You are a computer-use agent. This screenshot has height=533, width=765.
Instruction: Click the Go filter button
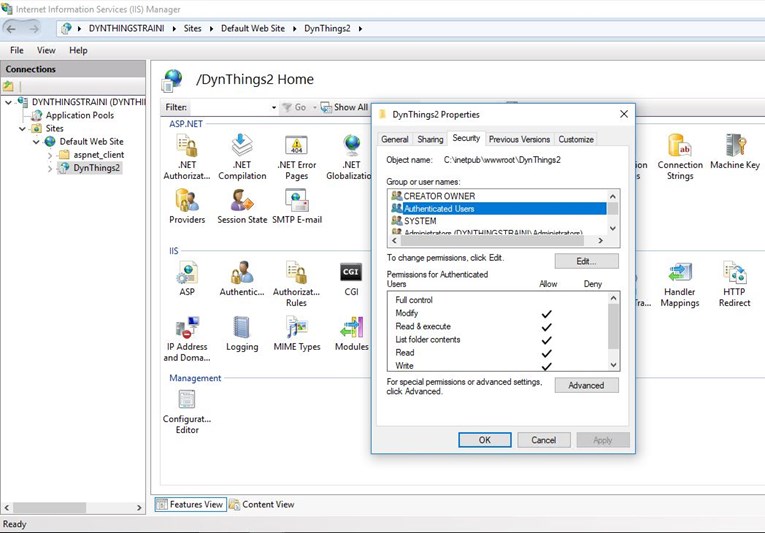coord(295,107)
